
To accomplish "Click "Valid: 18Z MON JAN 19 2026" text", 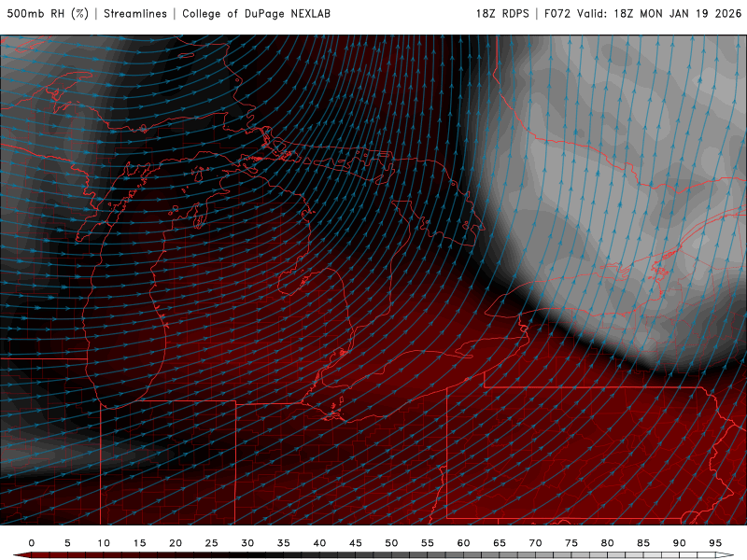I will (659, 14).
